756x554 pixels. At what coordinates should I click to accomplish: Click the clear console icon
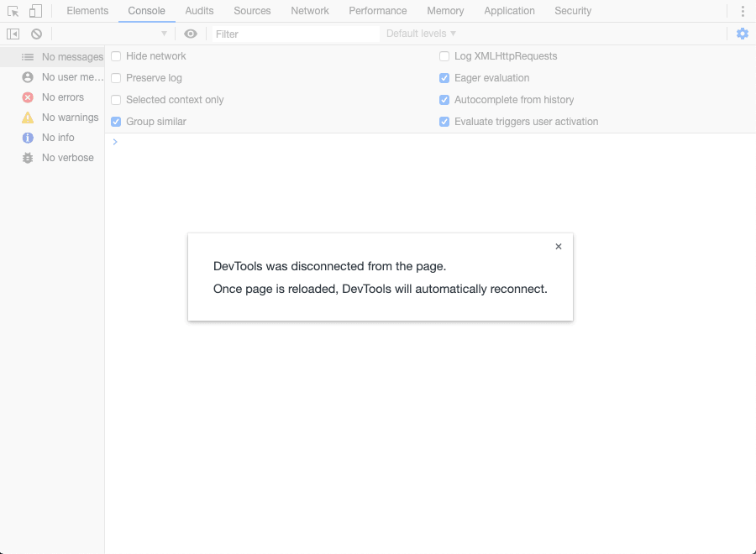[37, 34]
